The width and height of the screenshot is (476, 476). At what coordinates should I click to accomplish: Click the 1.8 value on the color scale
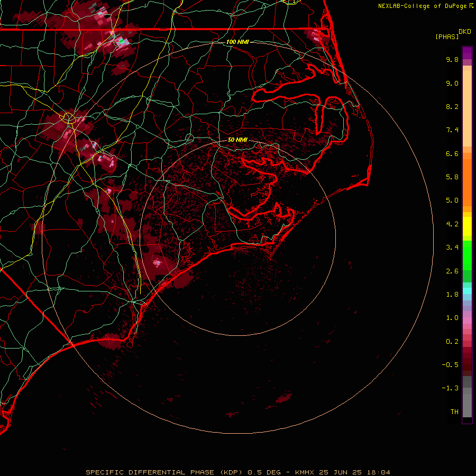click(452, 295)
